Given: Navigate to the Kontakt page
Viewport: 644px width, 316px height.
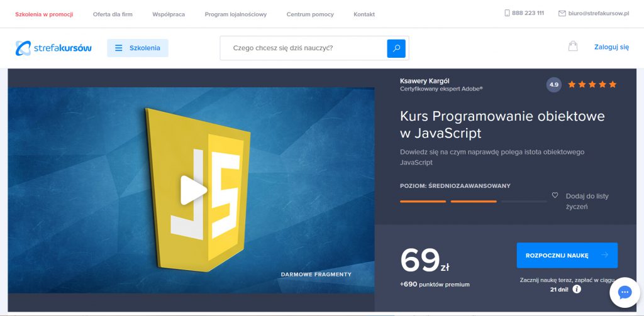Looking at the screenshot, I should click(x=364, y=14).
